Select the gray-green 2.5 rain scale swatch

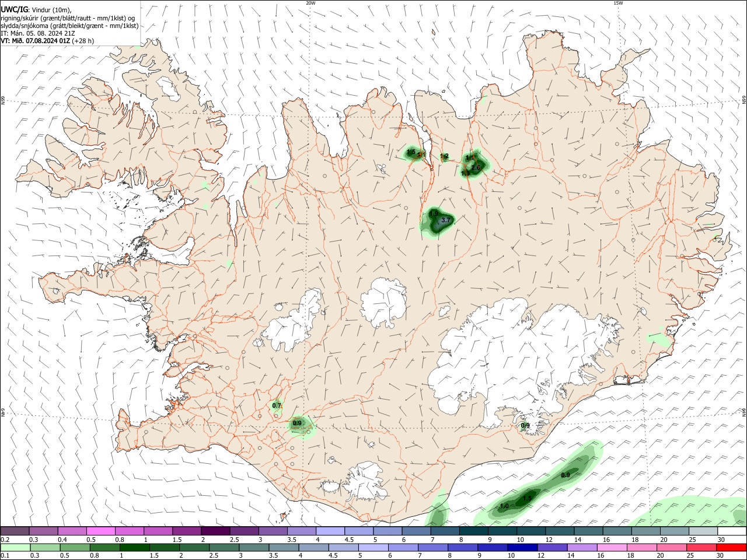tap(224, 548)
